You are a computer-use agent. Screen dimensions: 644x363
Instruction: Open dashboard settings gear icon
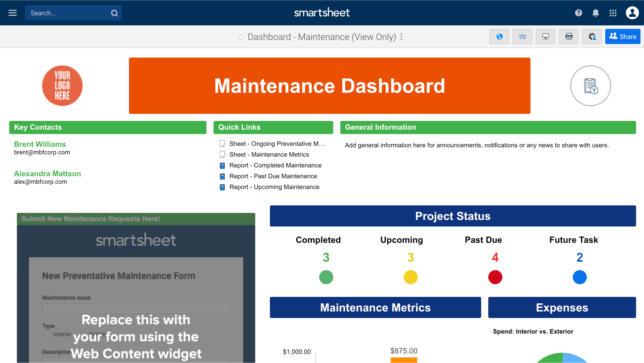coord(592,37)
